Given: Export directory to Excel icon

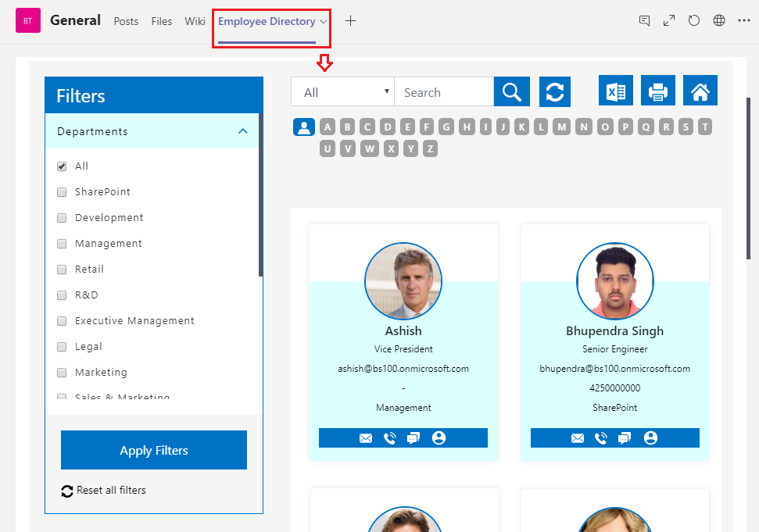Looking at the screenshot, I should point(616,91).
